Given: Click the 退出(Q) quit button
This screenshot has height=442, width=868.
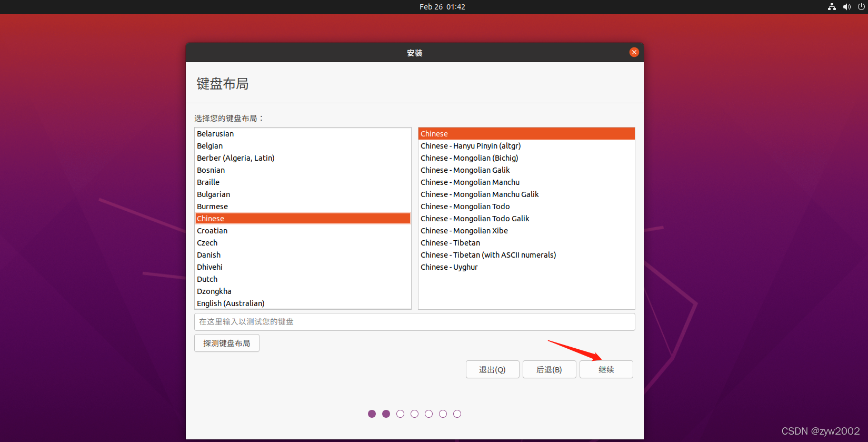Looking at the screenshot, I should (x=493, y=369).
